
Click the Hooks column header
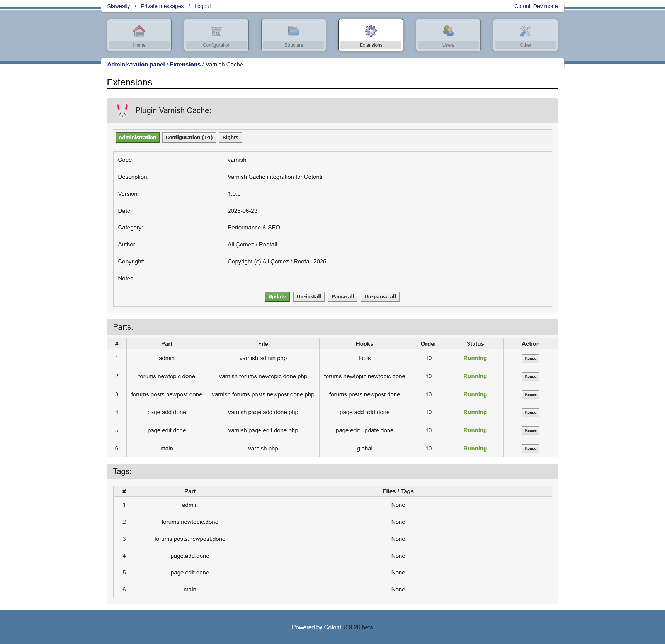click(364, 344)
